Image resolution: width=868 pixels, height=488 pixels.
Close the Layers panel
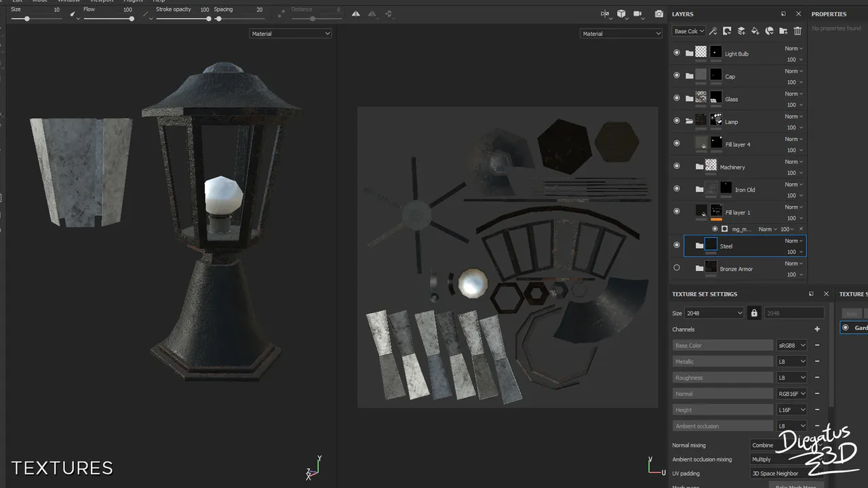click(x=798, y=14)
